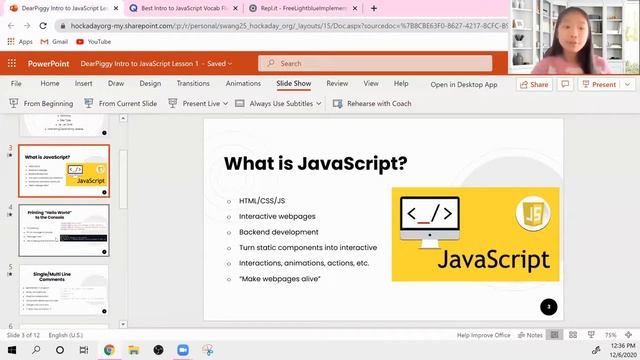The width and height of the screenshot is (640, 360).
Task: Open the Transitions ribbon tab
Action: point(193,84)
